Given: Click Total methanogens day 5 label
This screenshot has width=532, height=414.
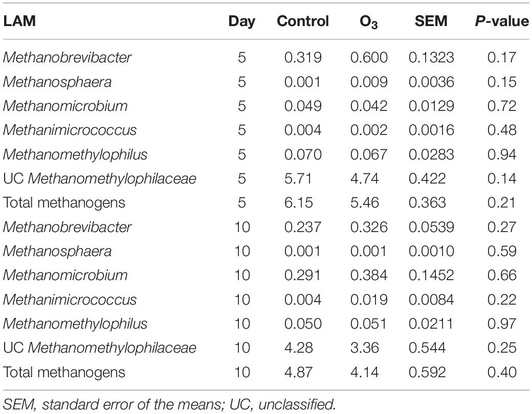Looking at the screenshot, I should 64,203.
